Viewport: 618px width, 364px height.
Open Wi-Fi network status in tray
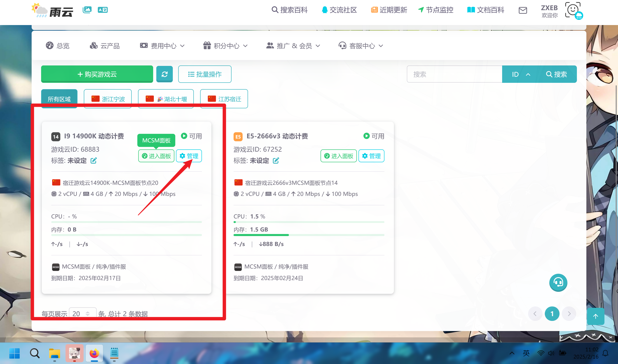[541, 353]
